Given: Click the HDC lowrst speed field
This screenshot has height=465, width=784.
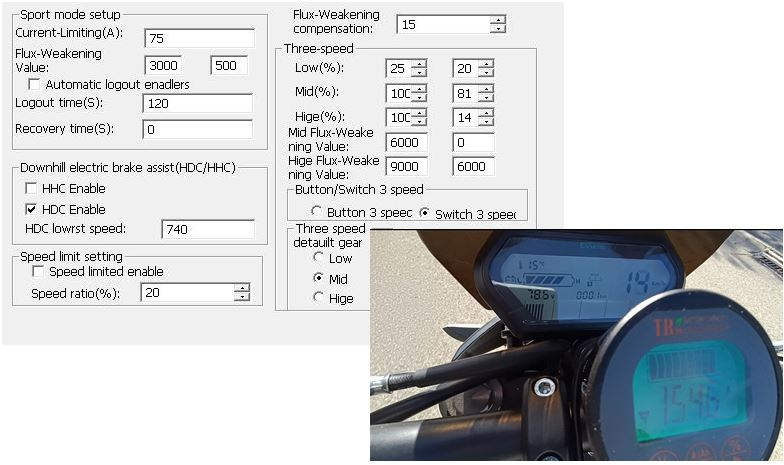Looking at the screenshot, I should [207, 230].
